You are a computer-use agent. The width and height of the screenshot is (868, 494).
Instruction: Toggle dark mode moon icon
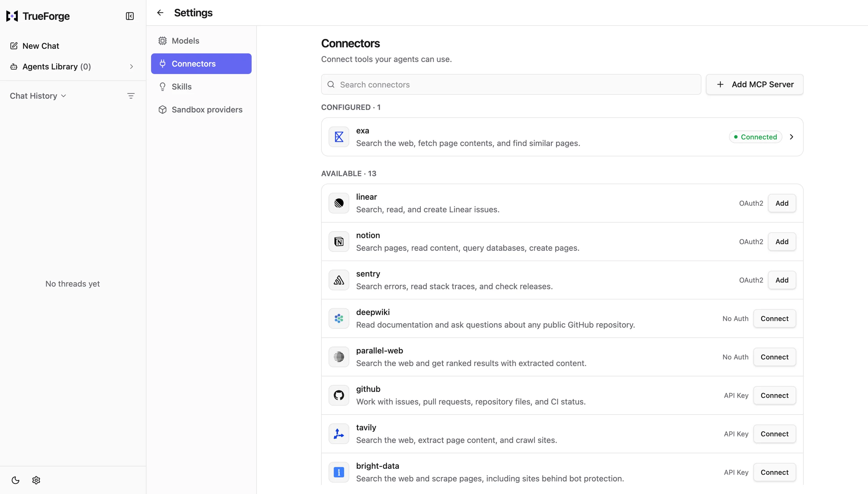(x=15, y=480)
